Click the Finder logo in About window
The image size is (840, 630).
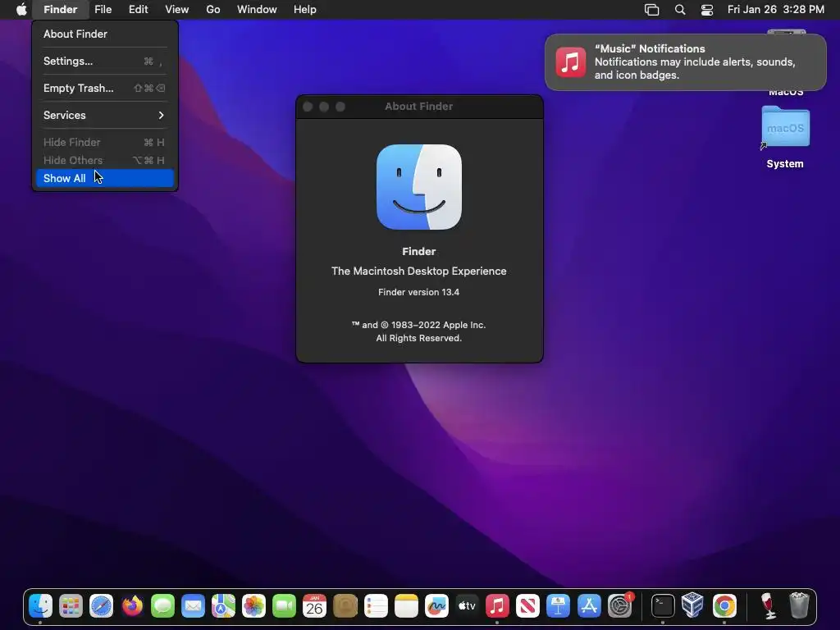click(x=419, y=187)
